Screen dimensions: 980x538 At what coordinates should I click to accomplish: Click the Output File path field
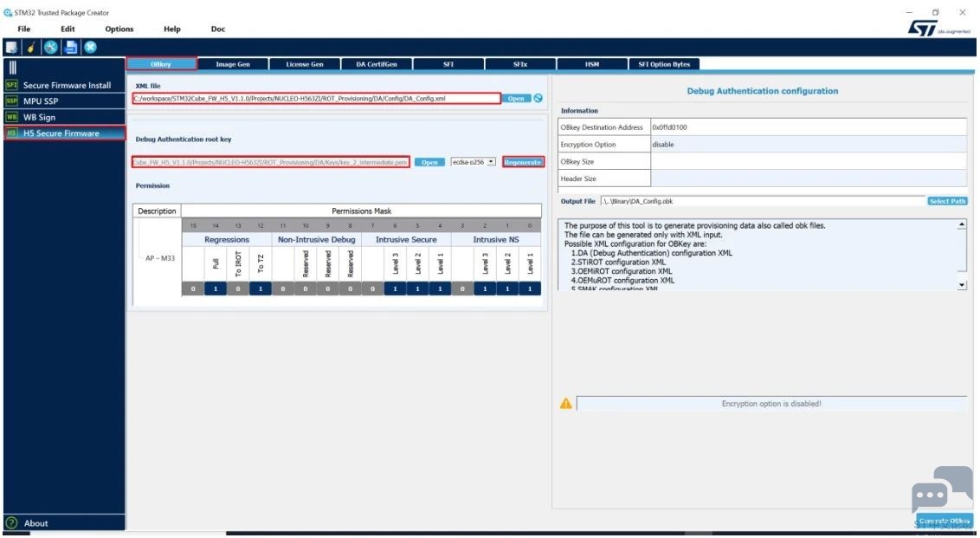tap(763, 202)
